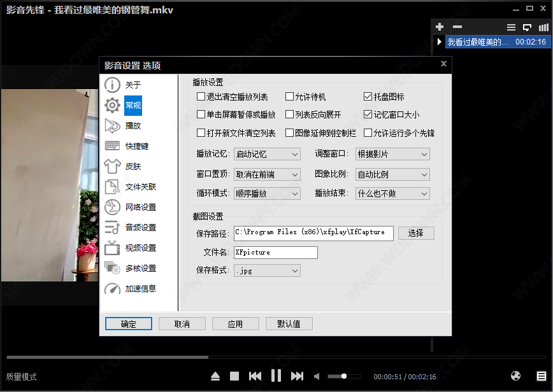Switch to 视频设置 page
553x392 pixels.
click(x=141, y=248)
